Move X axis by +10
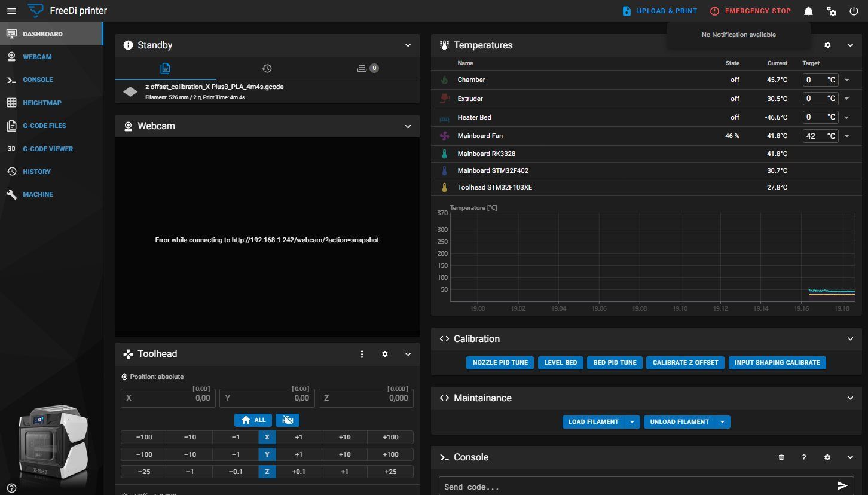Screen dimensions: 868x495 click(344, 437)
